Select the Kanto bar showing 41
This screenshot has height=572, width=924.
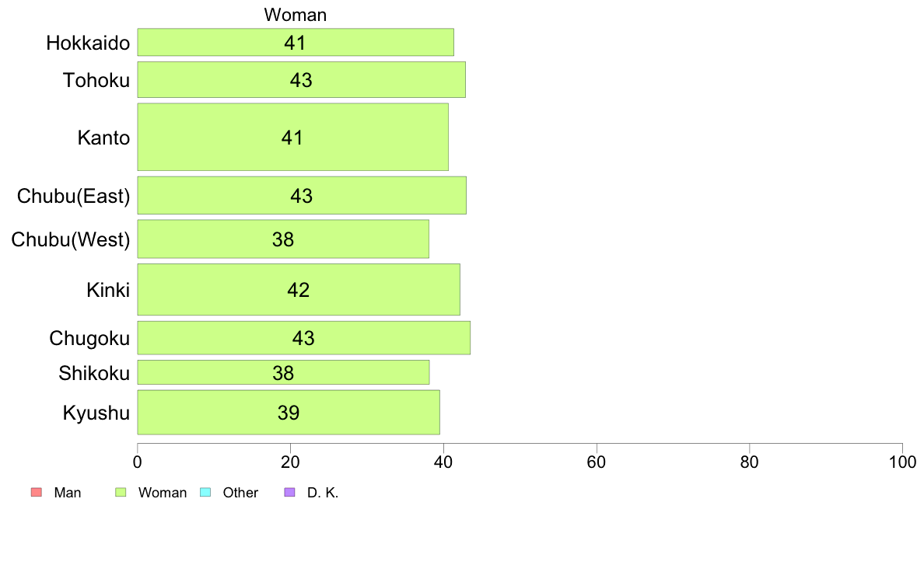tap(293, 138)
